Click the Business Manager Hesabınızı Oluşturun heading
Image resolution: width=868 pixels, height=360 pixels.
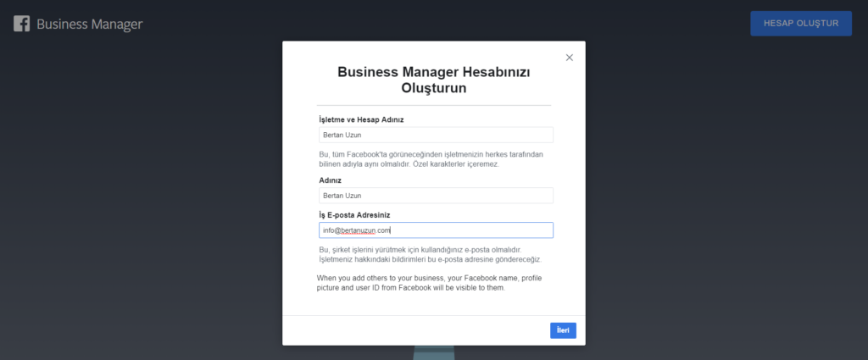(434, 80)
